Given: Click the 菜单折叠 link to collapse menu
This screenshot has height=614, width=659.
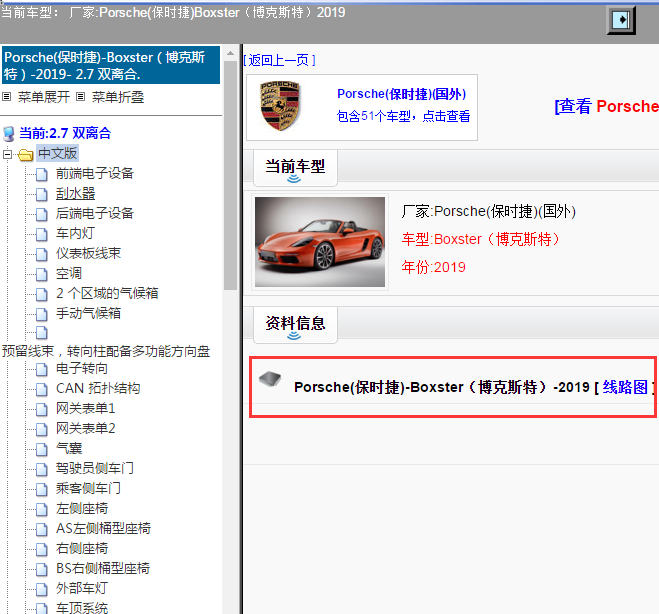Looking at the screenshot, I should tap(118, 97).
